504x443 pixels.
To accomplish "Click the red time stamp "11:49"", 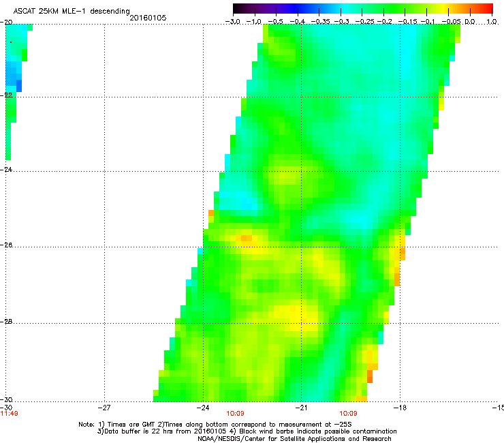I will pyautogui.click(x=9, y=414).
